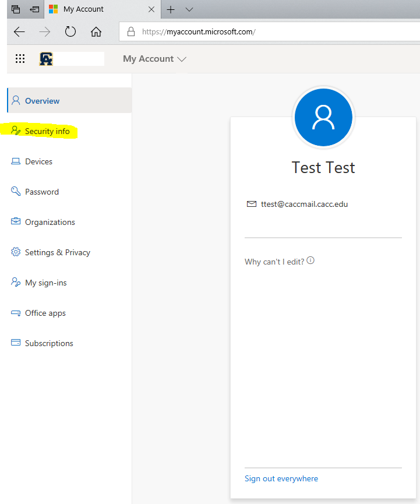Viewport: 420px width, 504px height.
Task: Click the My sign-ins person-key icon
Action: click(16, 282)
